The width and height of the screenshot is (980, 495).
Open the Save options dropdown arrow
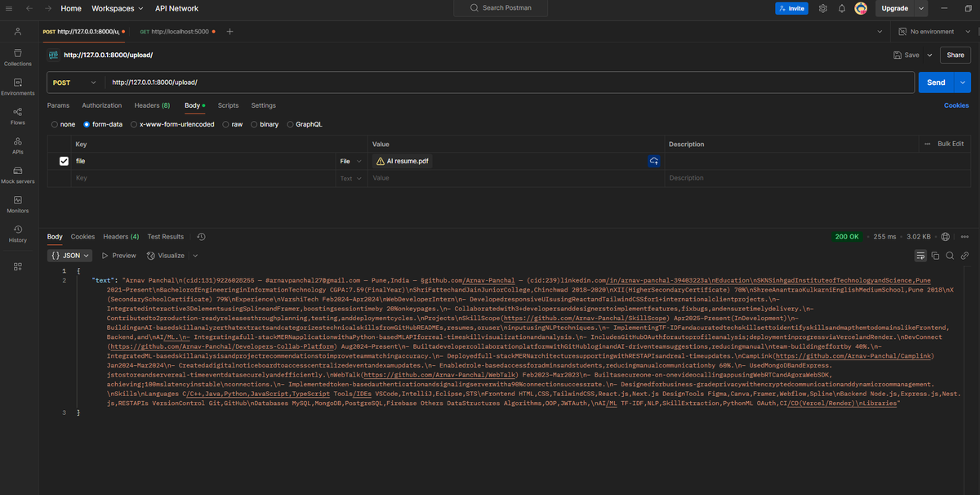(929, 55)
